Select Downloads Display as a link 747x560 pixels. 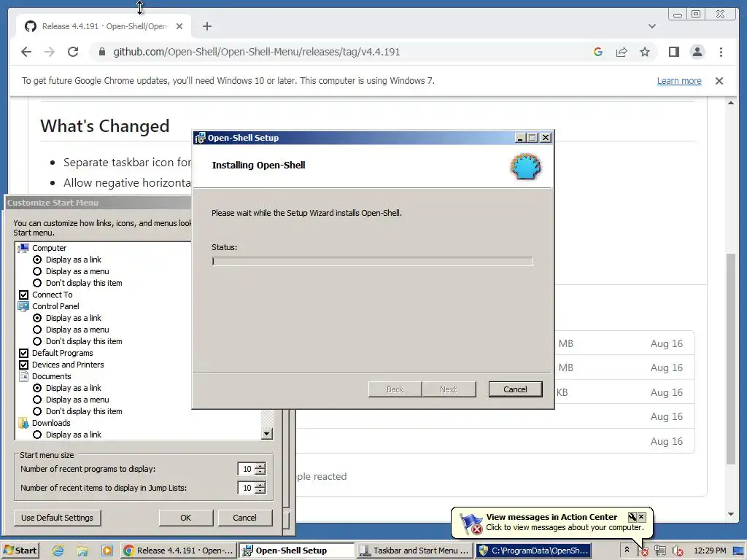37,435
